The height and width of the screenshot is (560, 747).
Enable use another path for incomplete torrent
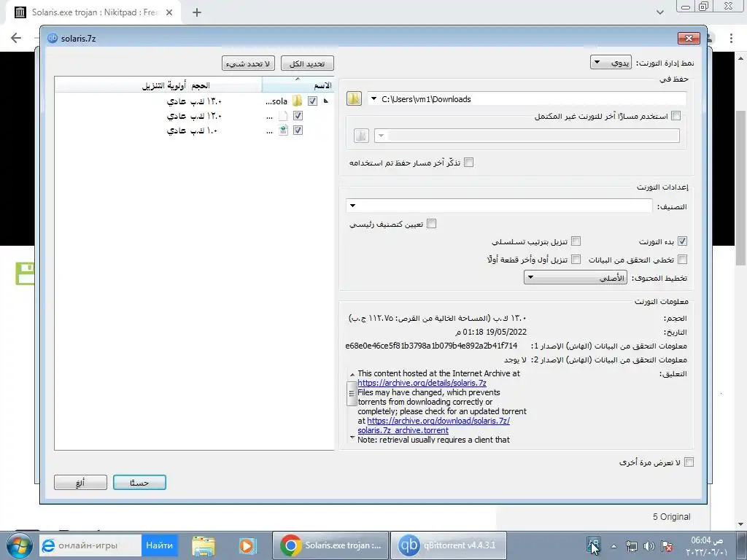pyautogui.click(x=676, y=116)
